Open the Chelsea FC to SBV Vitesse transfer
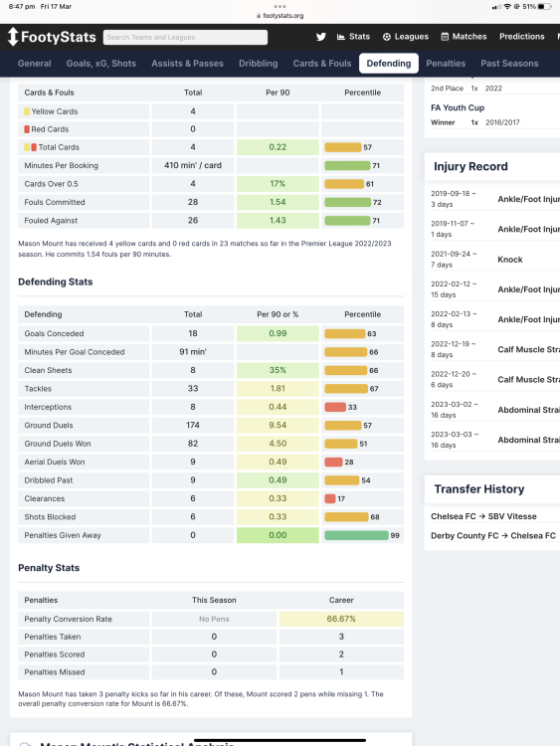Viewport: 560px width, 746px height. [483, 516]
